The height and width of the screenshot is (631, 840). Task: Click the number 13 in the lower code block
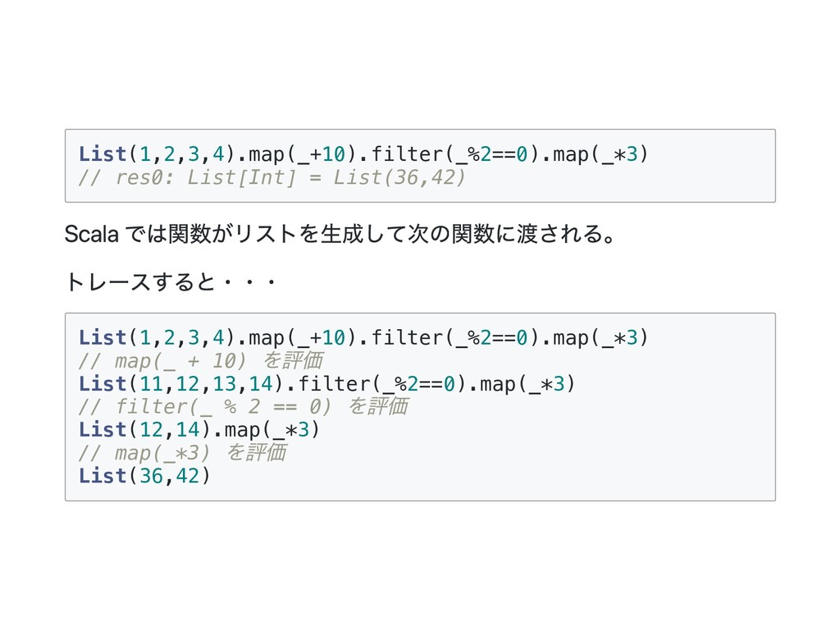pyautogui.click(x=225, y=383)
